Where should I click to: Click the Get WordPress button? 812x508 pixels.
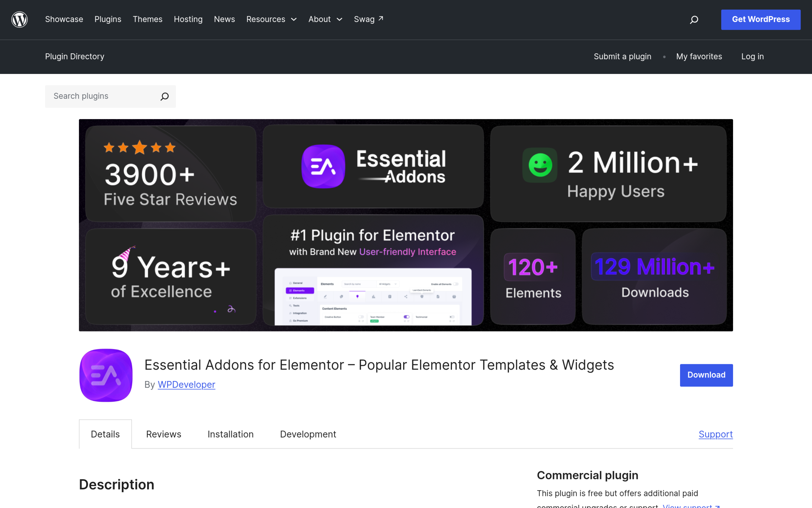click(761, 19)
